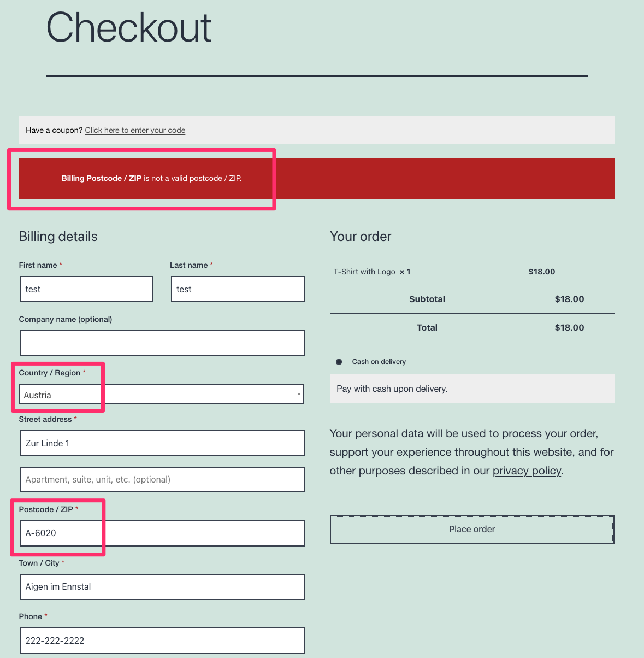Place the order
Image resolution: width=644 pixels, height=658 pixels.
coord(471,529)
